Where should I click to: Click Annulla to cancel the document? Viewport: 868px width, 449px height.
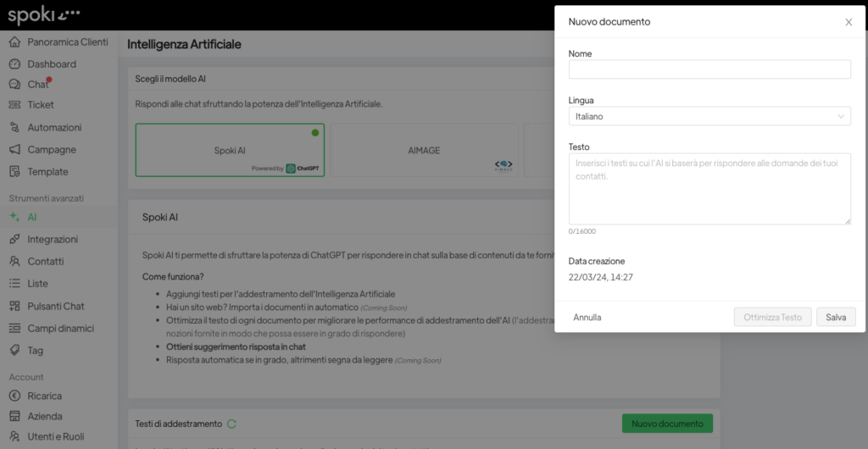click(x=587, y=318)
